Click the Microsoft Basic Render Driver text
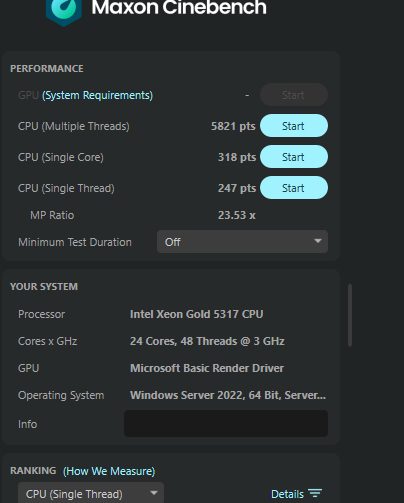This screenshot has width=404, height=503. point(207,368)
